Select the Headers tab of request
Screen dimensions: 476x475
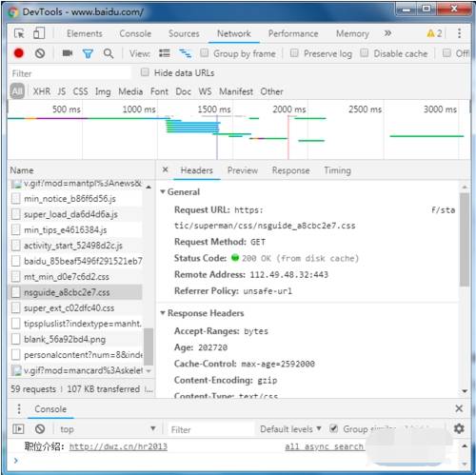[196, 170]
